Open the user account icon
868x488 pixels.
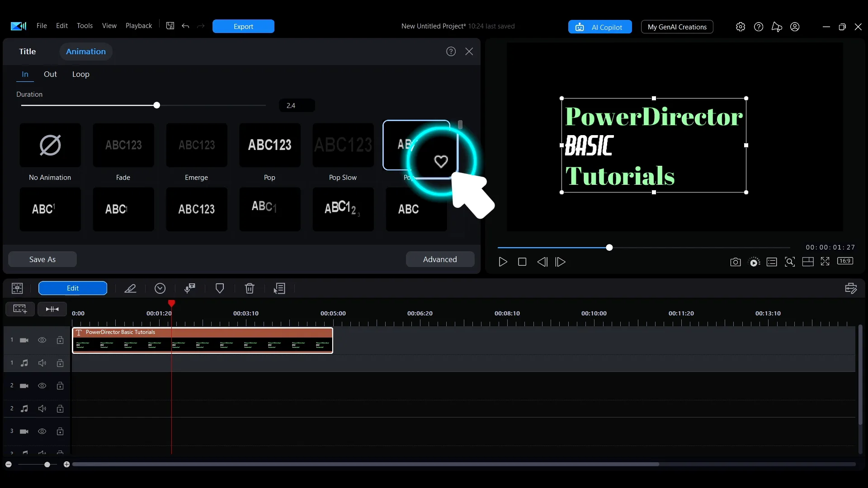795,27
